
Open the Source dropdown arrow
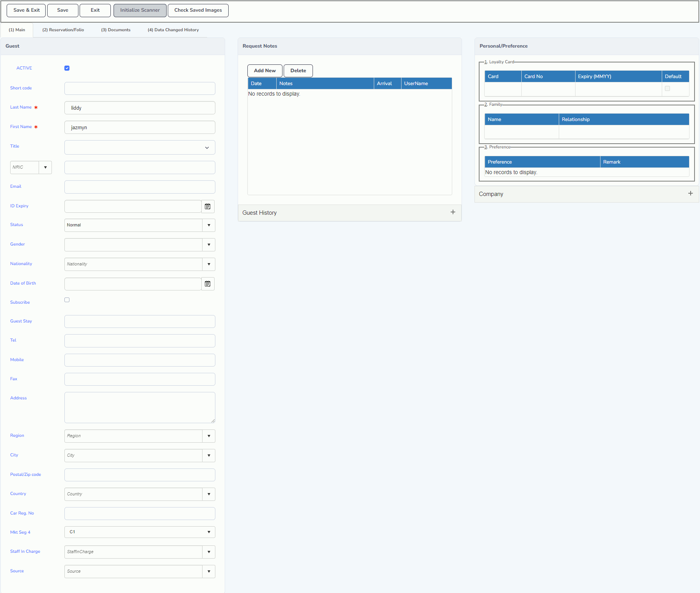(x=209, y=572)
